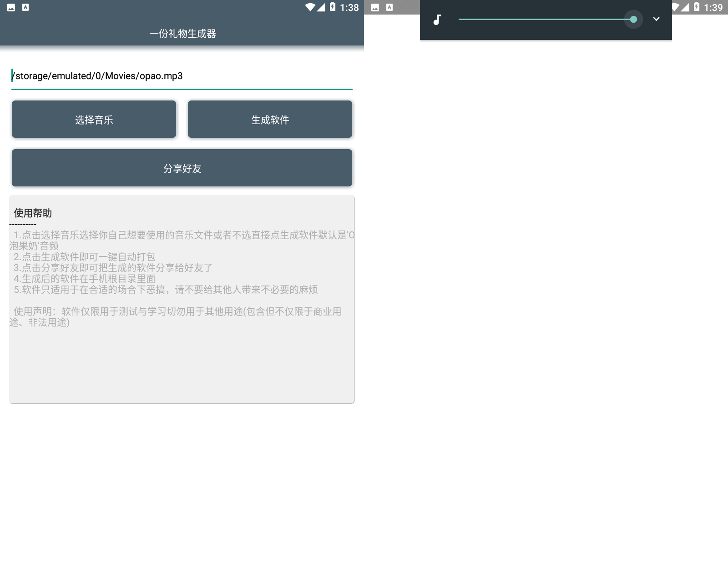Tap the picture notification icon above the app title

11,7
